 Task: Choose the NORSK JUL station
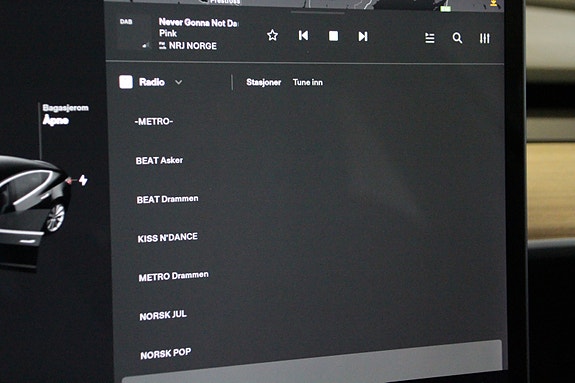(163, 315)
